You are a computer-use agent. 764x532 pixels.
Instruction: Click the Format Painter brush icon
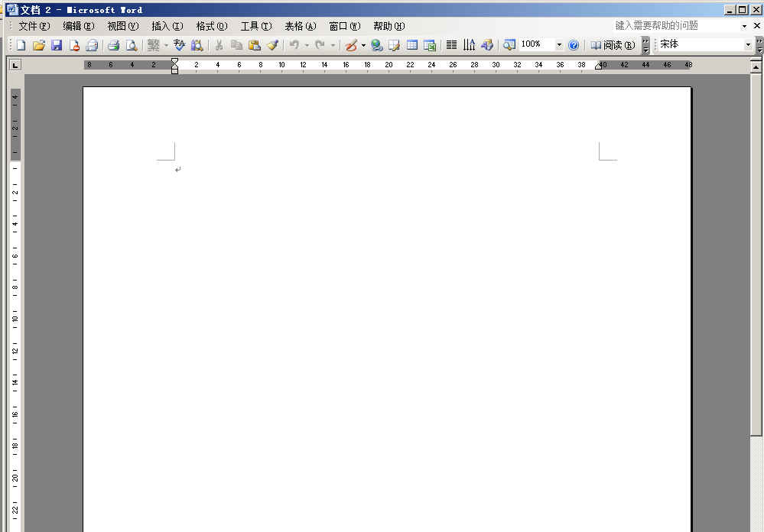[272, 45]
